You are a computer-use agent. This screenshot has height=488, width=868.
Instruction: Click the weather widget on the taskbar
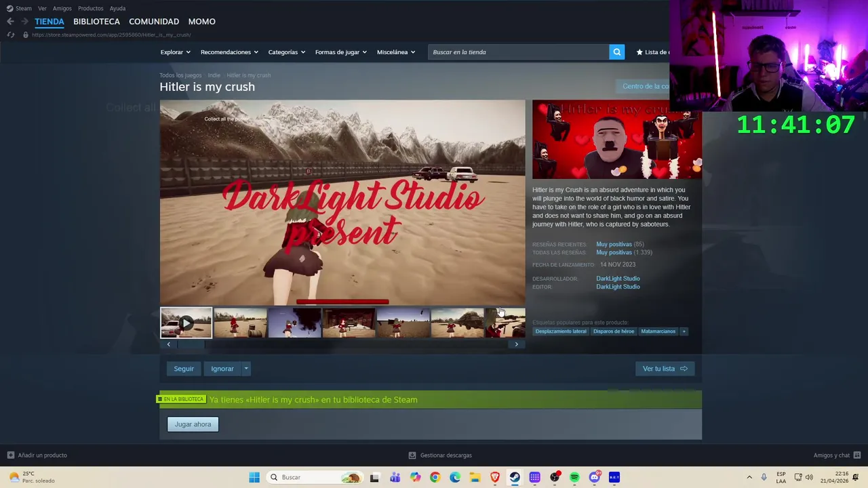31,477
